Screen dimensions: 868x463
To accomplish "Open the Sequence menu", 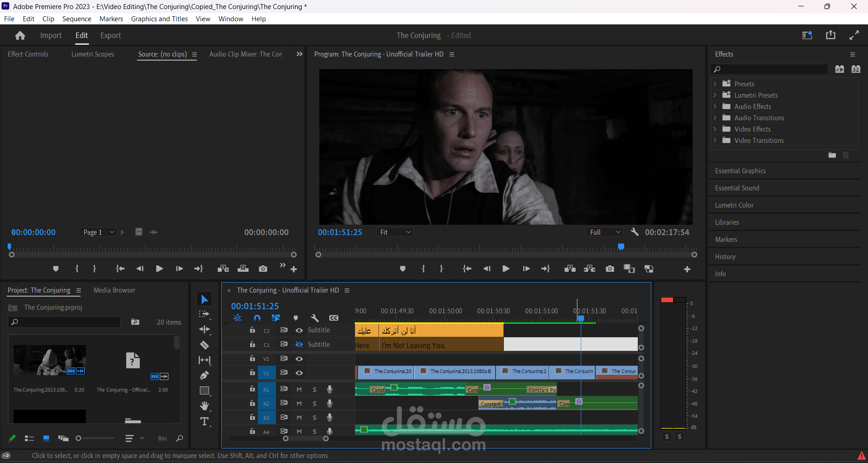I will click(x=77, y=19).
